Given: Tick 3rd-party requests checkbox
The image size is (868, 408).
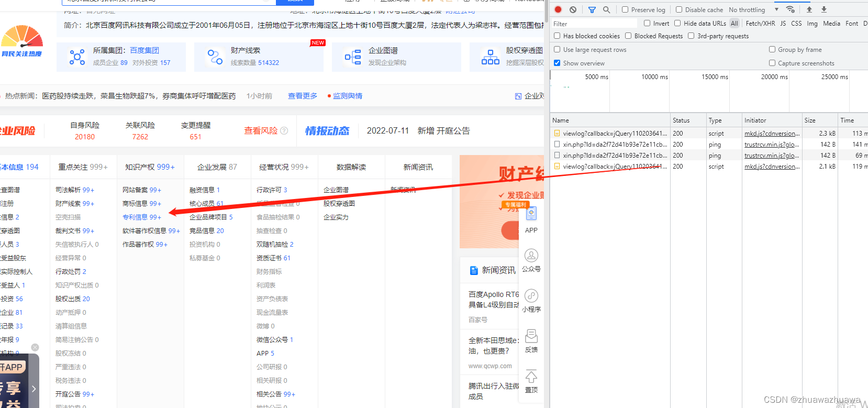Looking at the screenshot, I should tap(691, 36).
